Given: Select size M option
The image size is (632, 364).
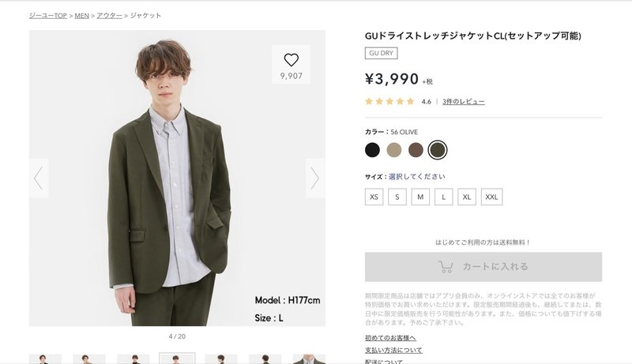Looking at the screenshot, I should coord(420,197).
